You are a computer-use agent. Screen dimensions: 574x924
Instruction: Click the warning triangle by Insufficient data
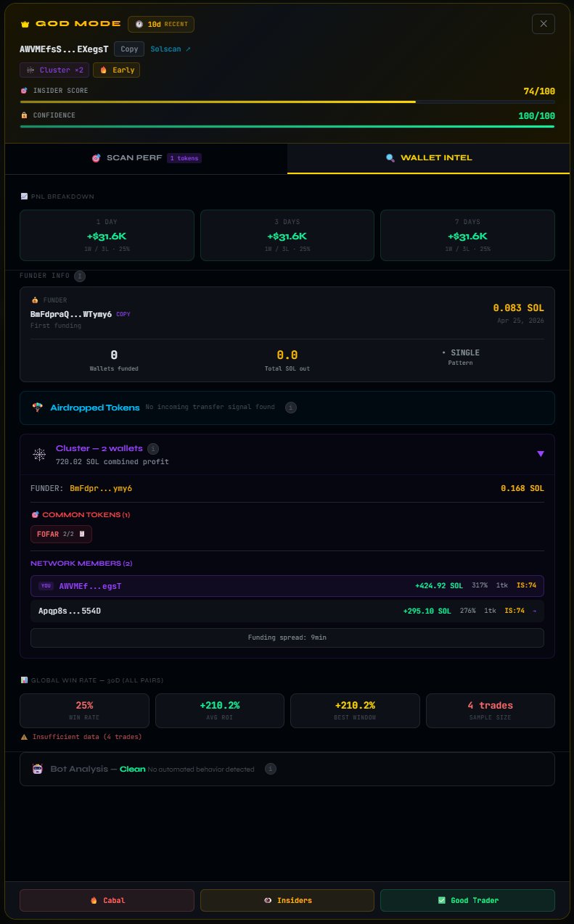coord(24,737)
